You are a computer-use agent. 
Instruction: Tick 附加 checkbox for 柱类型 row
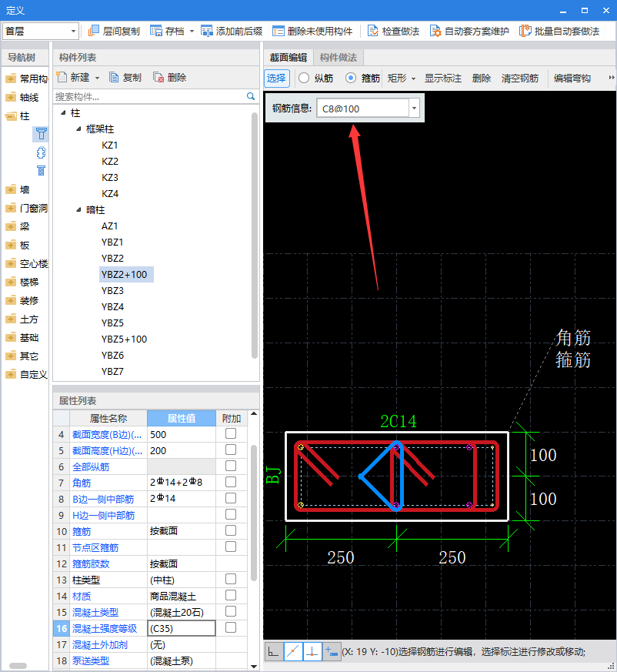click(x=231, y=579)
